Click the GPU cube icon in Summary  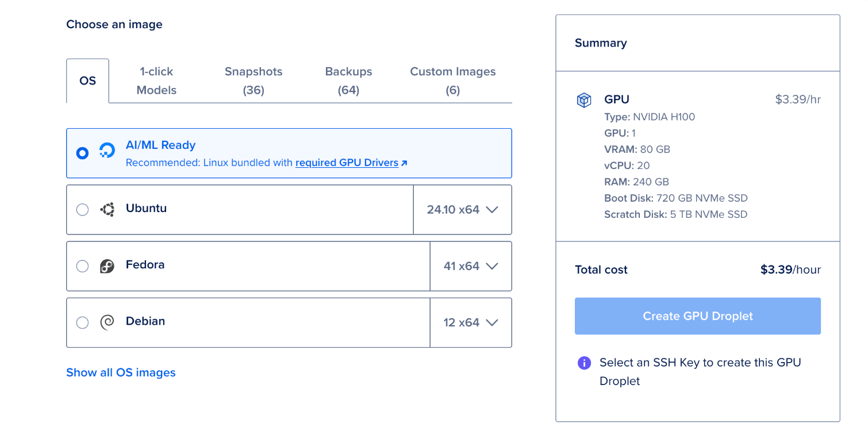tap(584, 101)
